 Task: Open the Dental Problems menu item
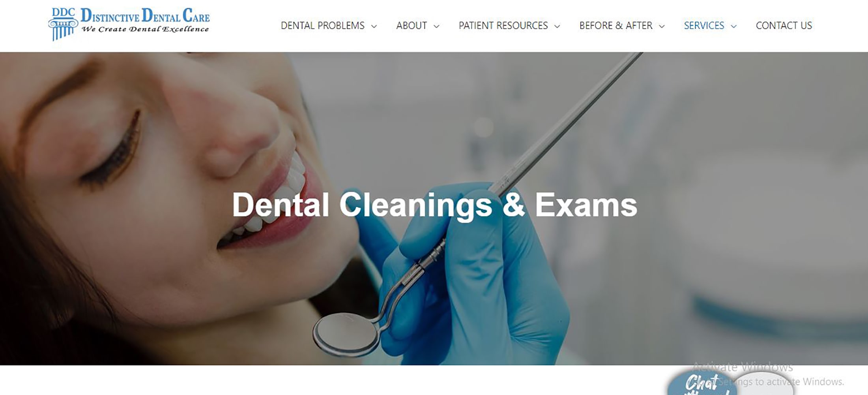323,26
